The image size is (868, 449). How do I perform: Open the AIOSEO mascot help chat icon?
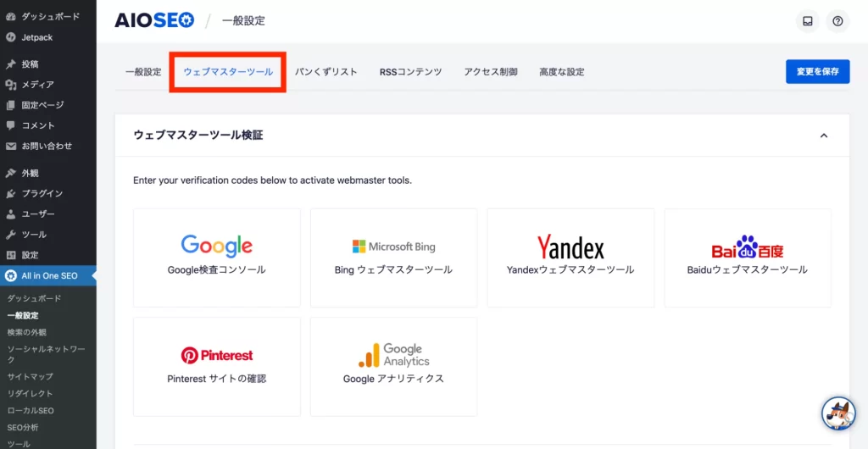click(x=838, y=413)
